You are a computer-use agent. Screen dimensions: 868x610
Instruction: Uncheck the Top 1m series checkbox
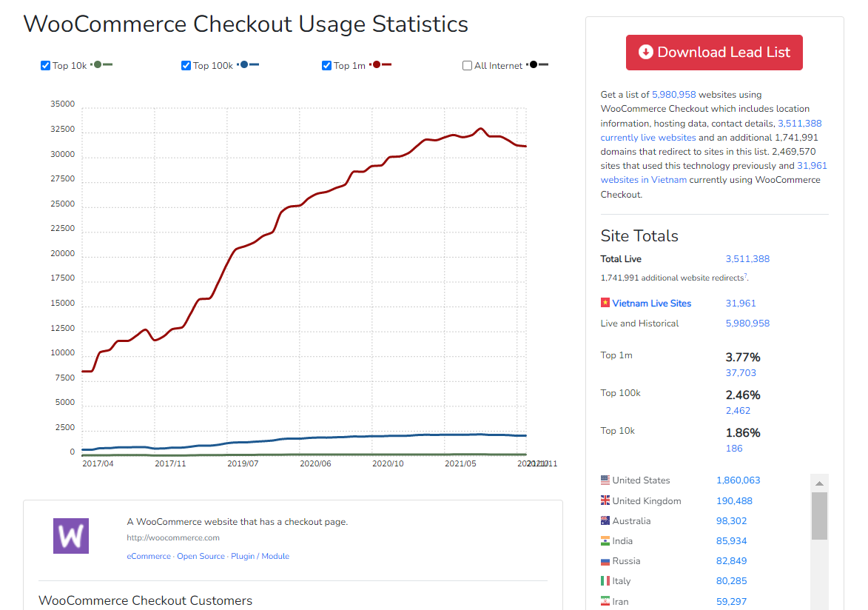pyautogui.click(x=326, y=65)
